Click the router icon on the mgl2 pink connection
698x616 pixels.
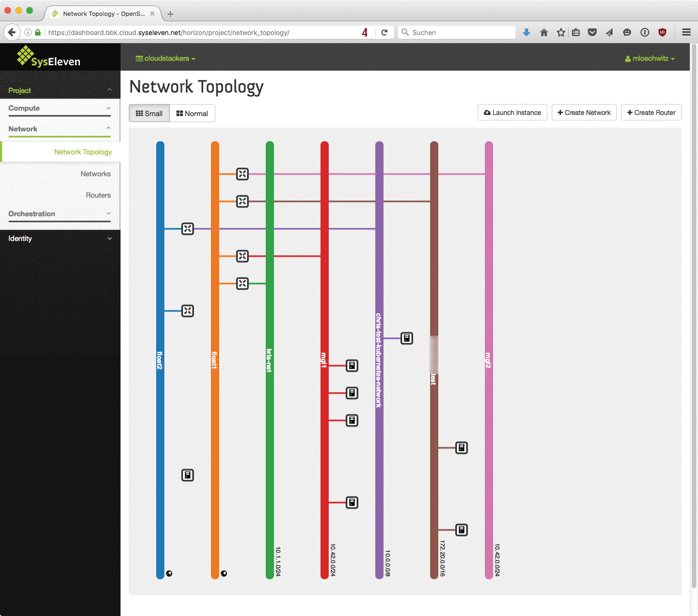(x=242, y=174)
